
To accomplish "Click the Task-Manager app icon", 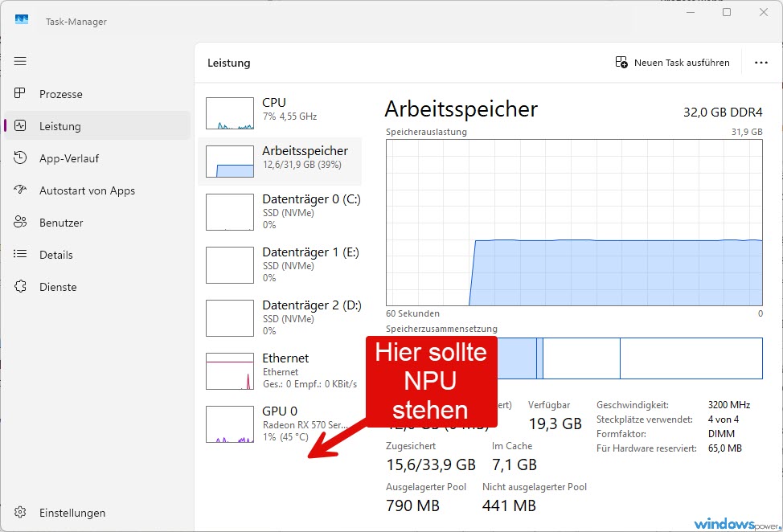I will click(x=22, y=19).
